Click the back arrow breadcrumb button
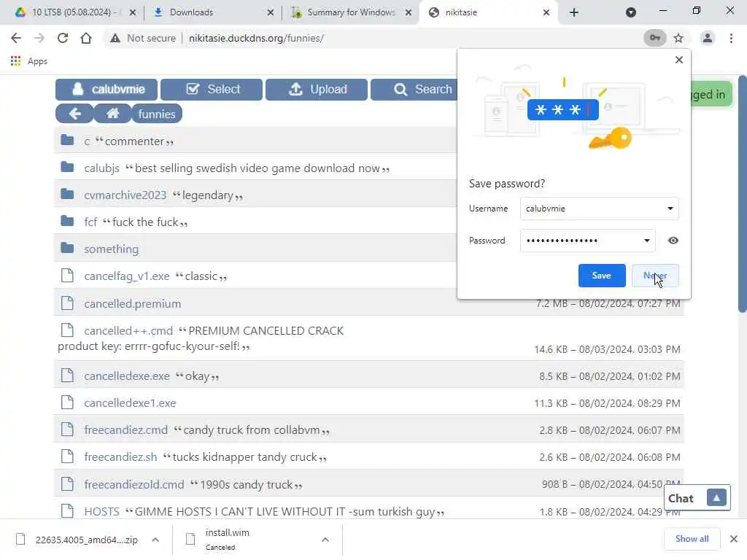Viewport: 747px width, 560px height. point(74,114)
